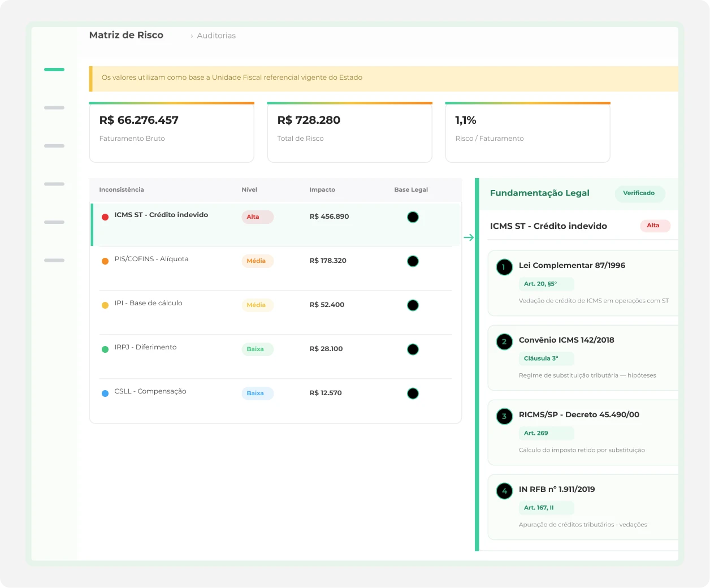Expand the RICMS/SP - Decreto 45.490/00 card
This screenshot has height=588, width=710.
coord(583,433)
